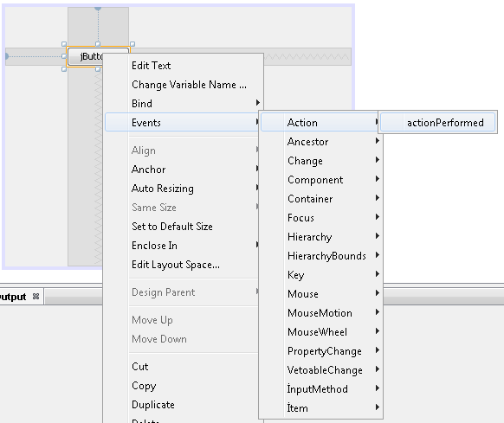Select the Action event category
This screenshot has height=423, width=504.
pyautogui.click(x=320, y=122)
